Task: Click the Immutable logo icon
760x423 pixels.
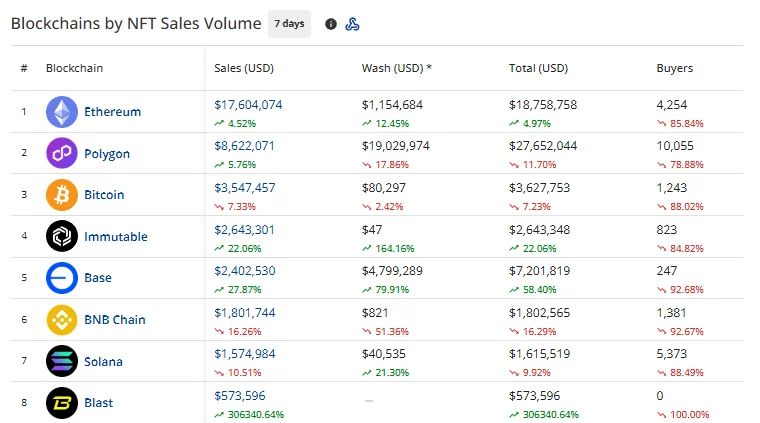Action: [62, 236]
